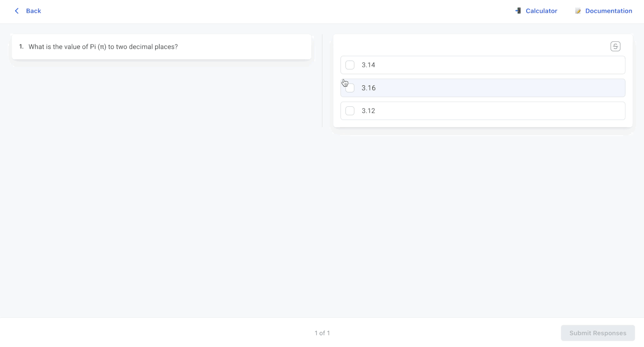Viewport: 644px width, 347px height.
Task: Click the Pi question text
Action: [x=103, y=47]
